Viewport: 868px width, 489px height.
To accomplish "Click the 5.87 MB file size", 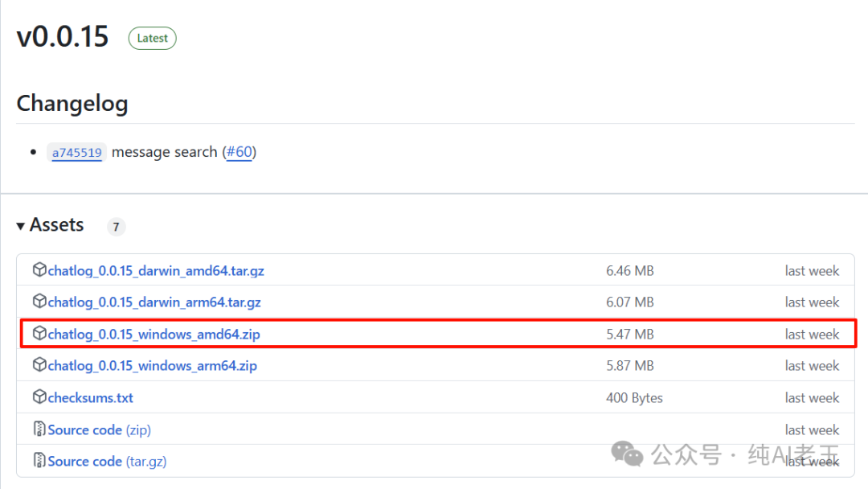I will pos(630,366).
